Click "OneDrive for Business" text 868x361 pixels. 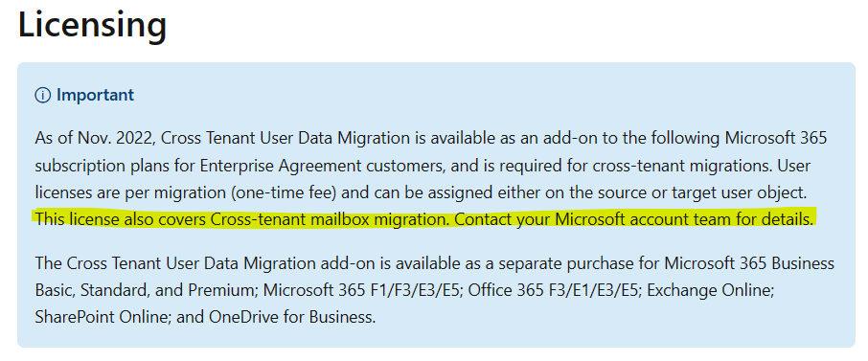pos(290,317)
